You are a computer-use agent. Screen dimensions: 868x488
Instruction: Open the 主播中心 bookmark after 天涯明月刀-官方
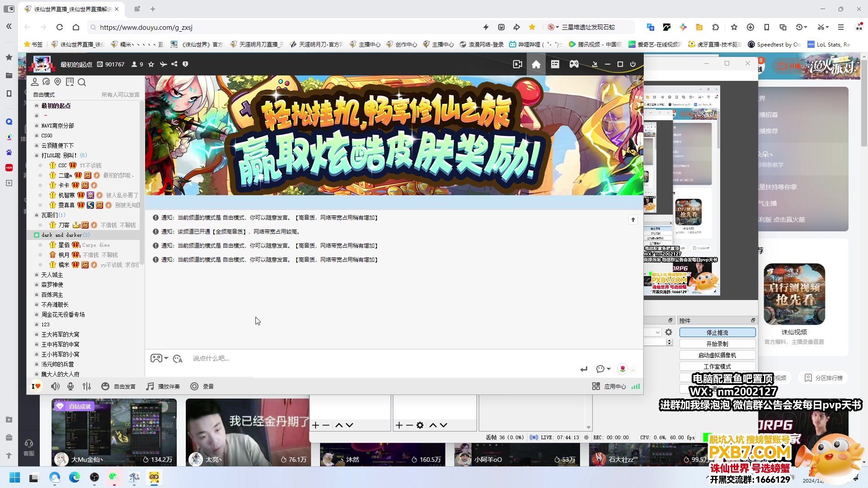pyautogui.click(x=365, y=44)
